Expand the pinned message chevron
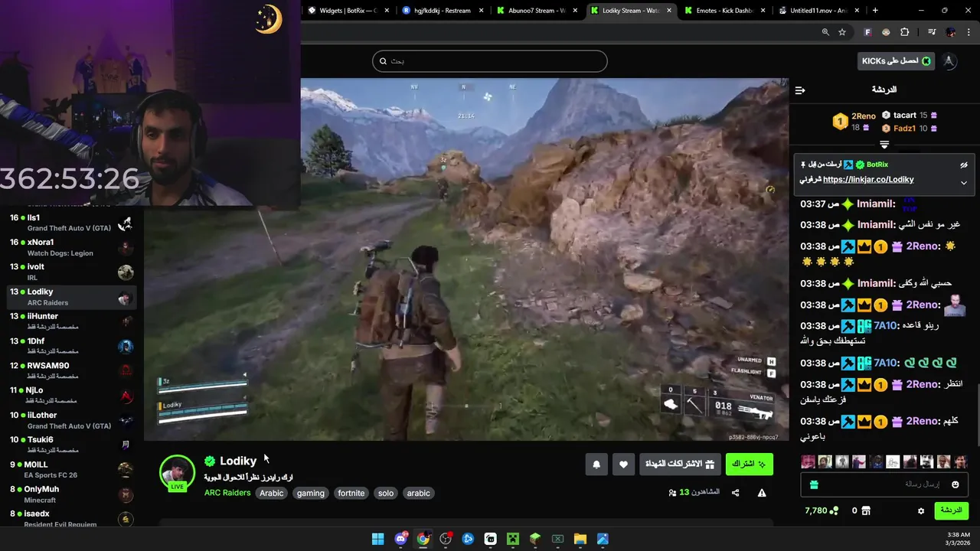This screenshot has width=980, height=551. pyautogui.click(x=964, y=183)
